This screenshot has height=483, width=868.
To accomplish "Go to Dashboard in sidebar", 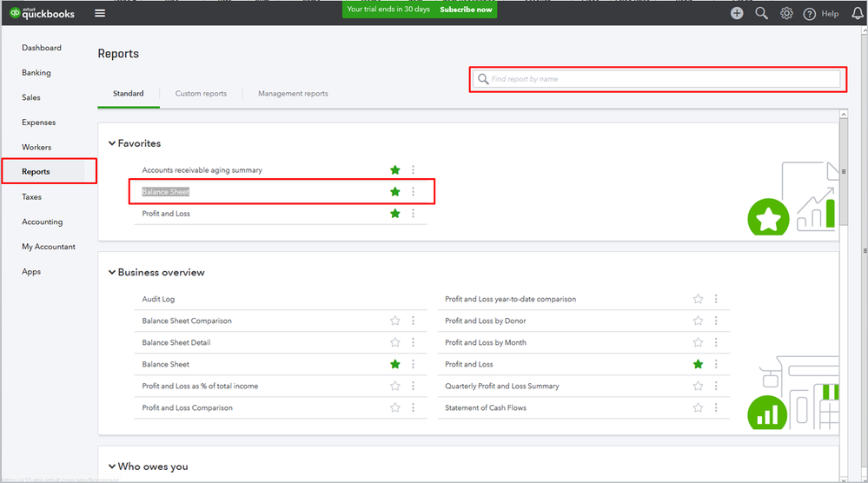I will (x=42, y=48).
